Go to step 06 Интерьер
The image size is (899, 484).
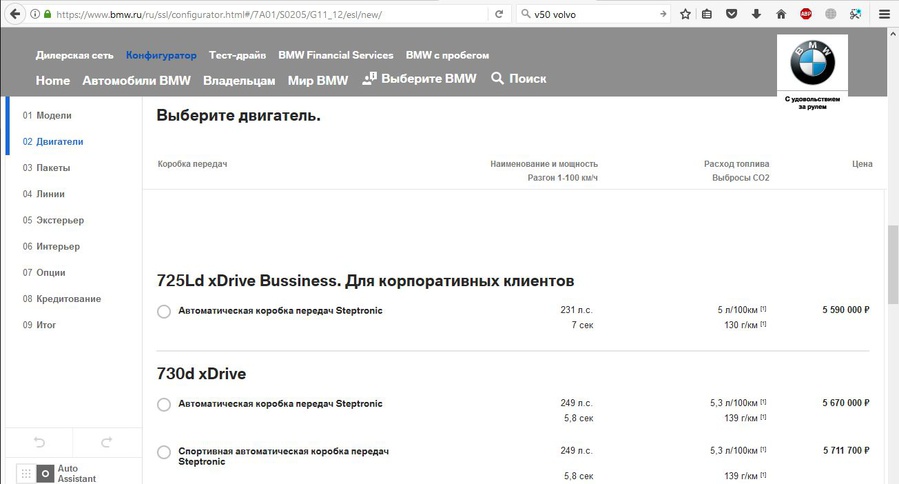[x=51, y=247]
